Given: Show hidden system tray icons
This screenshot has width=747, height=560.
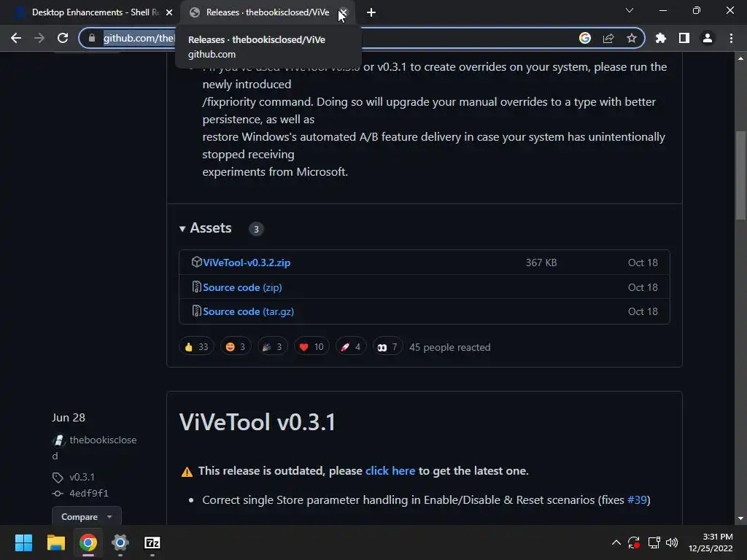Looking at the screenshot, I should coord(616,542).
